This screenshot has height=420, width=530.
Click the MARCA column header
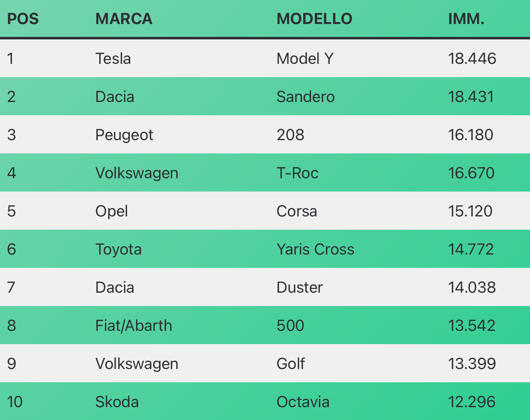pyautogui.click(x=124, y=19)
